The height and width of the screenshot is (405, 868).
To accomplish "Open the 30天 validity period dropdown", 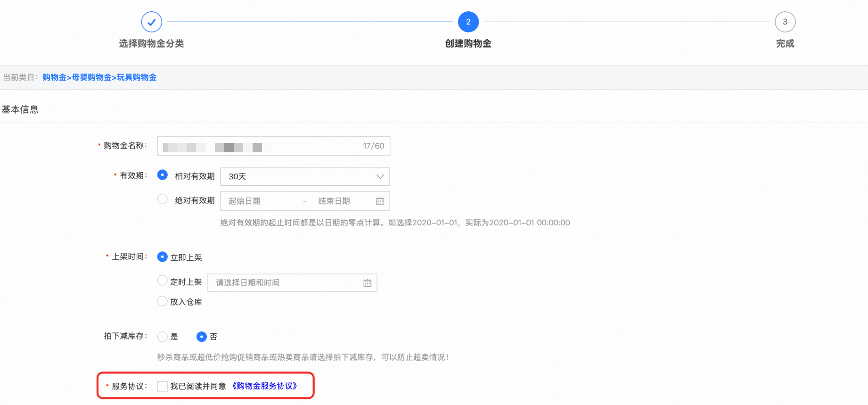I will [x=305, y=177].
